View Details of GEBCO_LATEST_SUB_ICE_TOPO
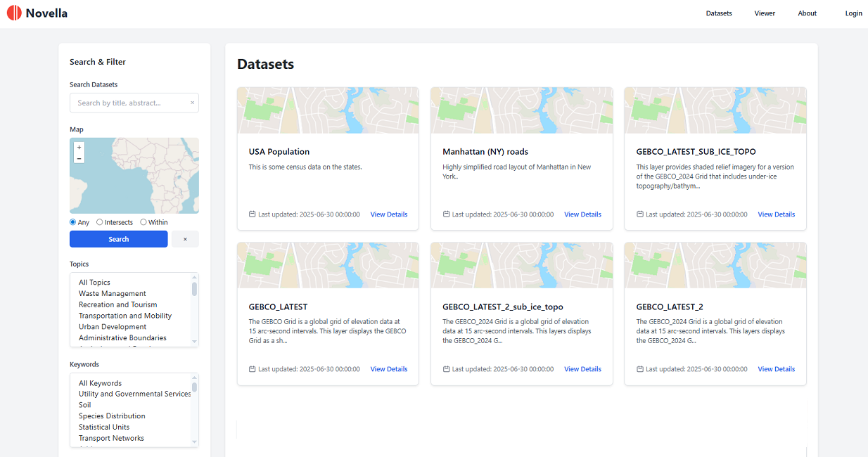Screen dimensions: 868x457 [x=777, y=214]
